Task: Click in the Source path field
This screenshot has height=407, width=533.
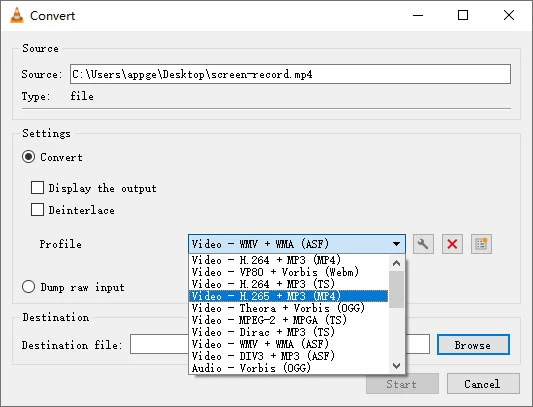Action: (x=290, y=74)
